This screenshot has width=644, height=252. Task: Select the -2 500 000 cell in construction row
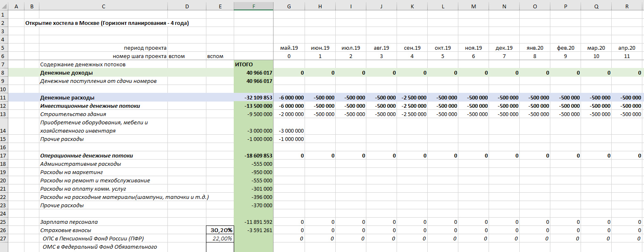[x=412, y=114]
